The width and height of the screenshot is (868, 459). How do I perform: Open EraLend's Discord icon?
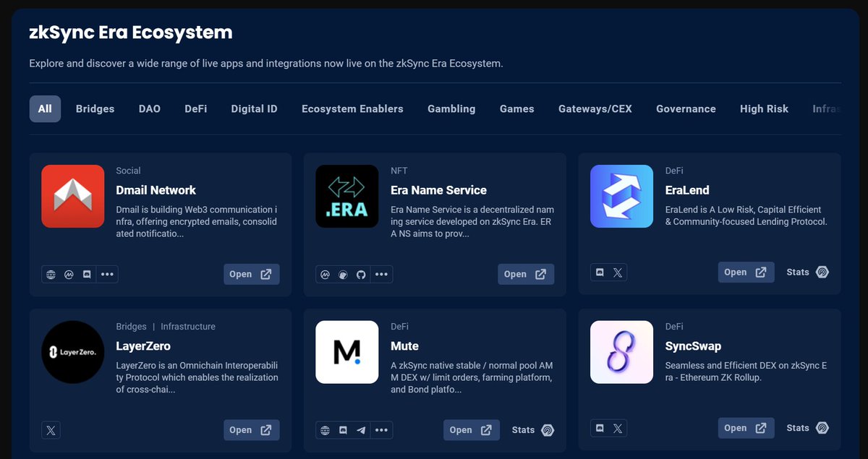[x=600, y=273]
